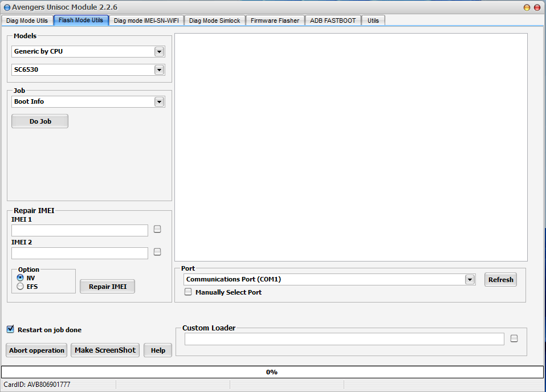Screen dimensions: 546x392
Task: Tick the IMEI 1 checkbox
Action: click(157, 229)
